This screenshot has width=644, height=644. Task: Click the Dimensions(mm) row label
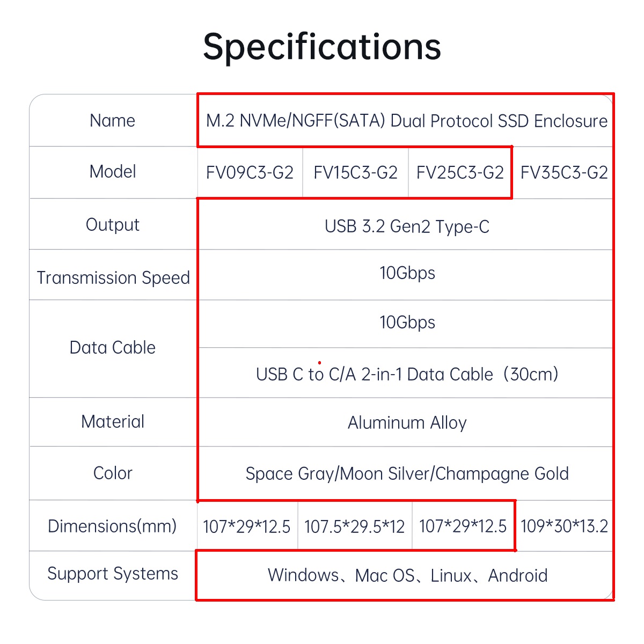point(112,526)
